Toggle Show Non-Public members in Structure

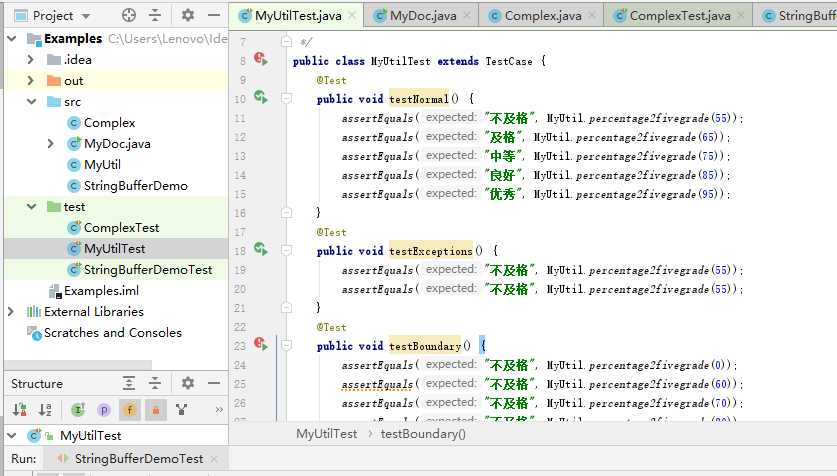pyautogui.click(x=155, y=409)
